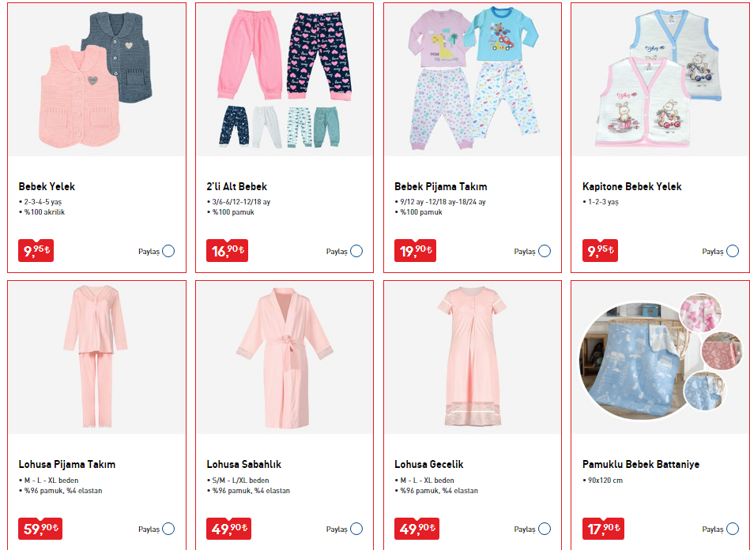Select Paylaş circle for Lohusa Pijama Takım

coord(168,529)
